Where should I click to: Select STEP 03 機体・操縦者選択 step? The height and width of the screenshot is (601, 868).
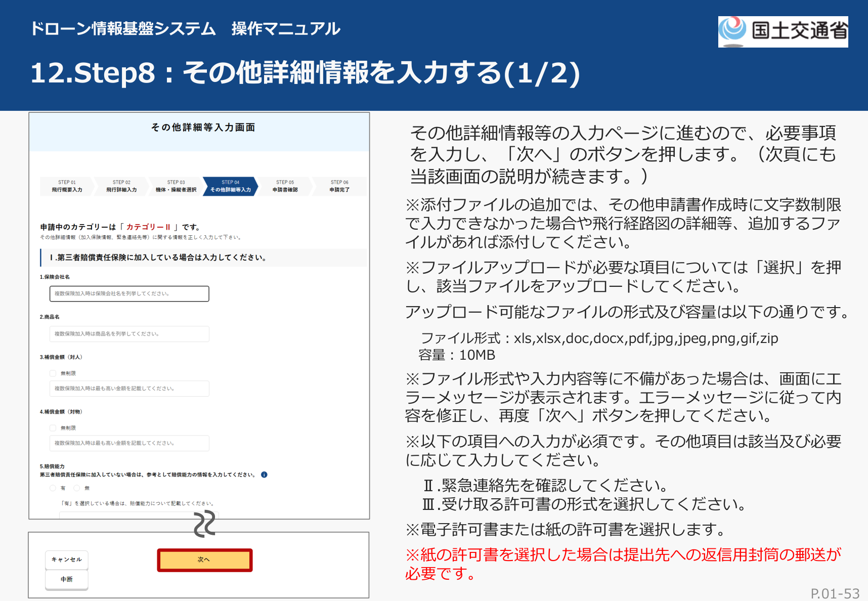[176, 186]
